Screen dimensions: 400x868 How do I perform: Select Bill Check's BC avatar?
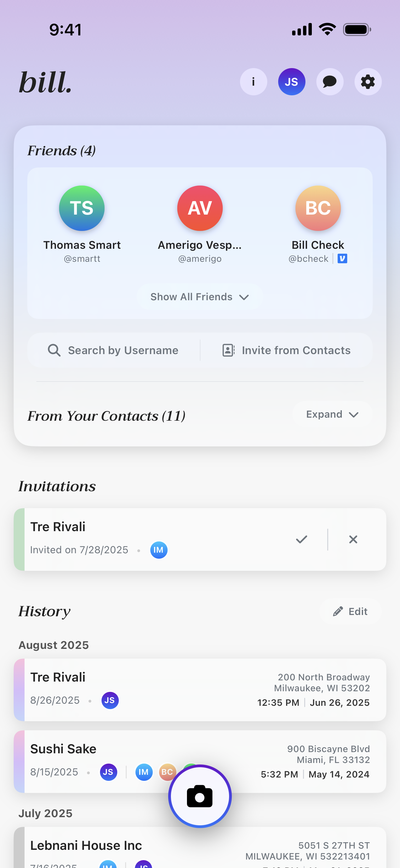pyautogui.click(x=318, y=208)
